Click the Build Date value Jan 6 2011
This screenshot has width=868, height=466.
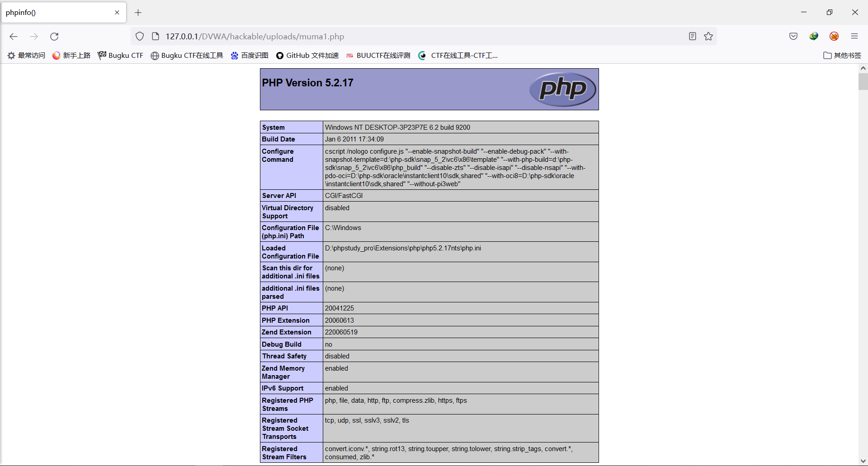(x=354, y=139)
